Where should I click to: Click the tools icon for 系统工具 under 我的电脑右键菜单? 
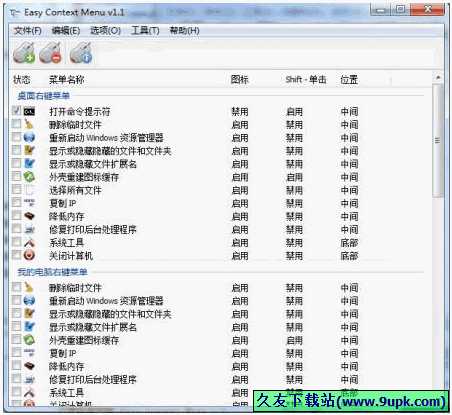[x=29, y=392]
